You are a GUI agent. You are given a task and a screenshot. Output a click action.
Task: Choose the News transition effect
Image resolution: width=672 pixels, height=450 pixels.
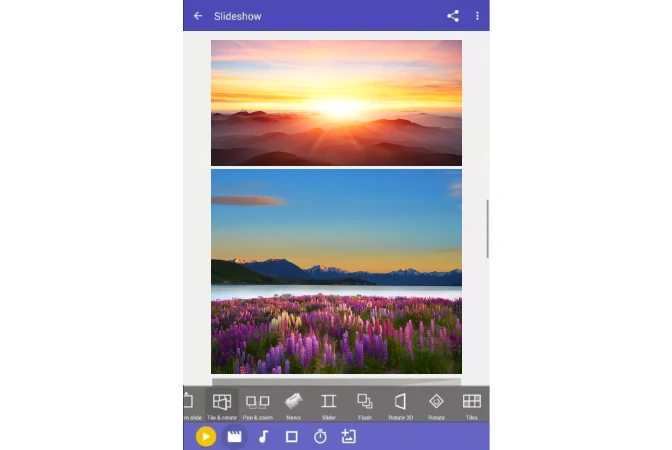point(294,406)
